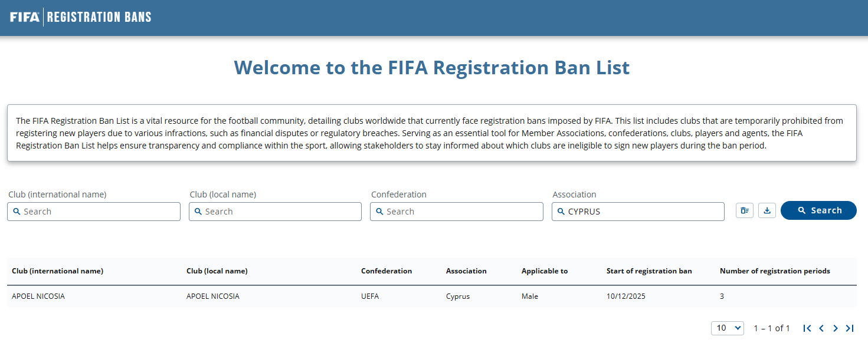Viewport: 868px width, 343px height.
Task: Open the rows-per-page dropdown showing 10
Action: click(728, 328)
